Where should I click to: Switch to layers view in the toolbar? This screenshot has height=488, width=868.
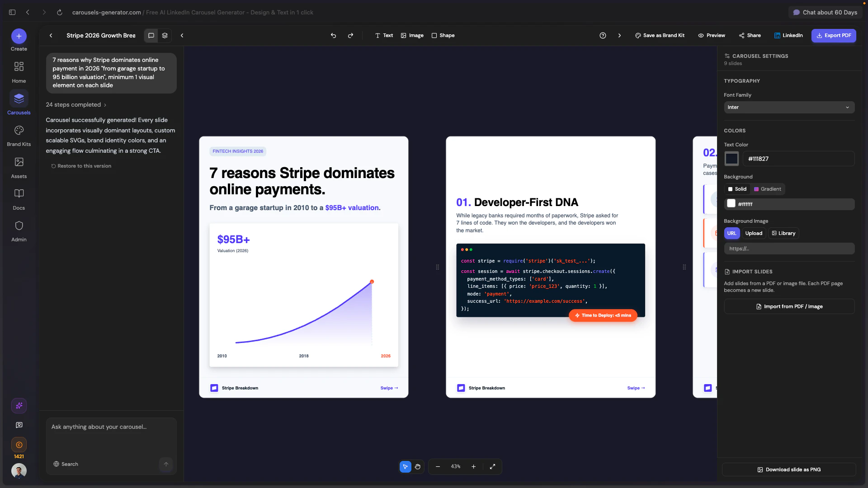[x=165, y=35]
